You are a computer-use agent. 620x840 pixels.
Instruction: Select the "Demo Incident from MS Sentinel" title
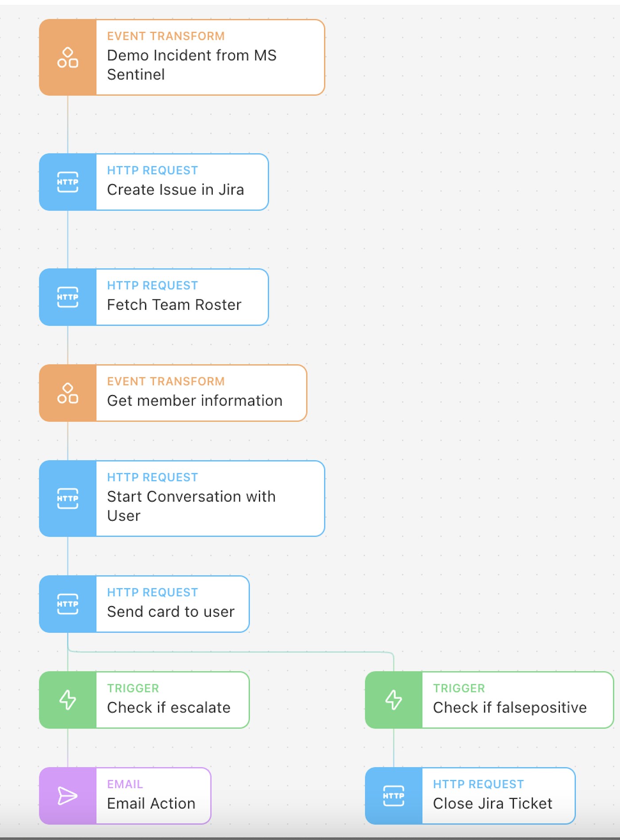[x=191, y=65]
